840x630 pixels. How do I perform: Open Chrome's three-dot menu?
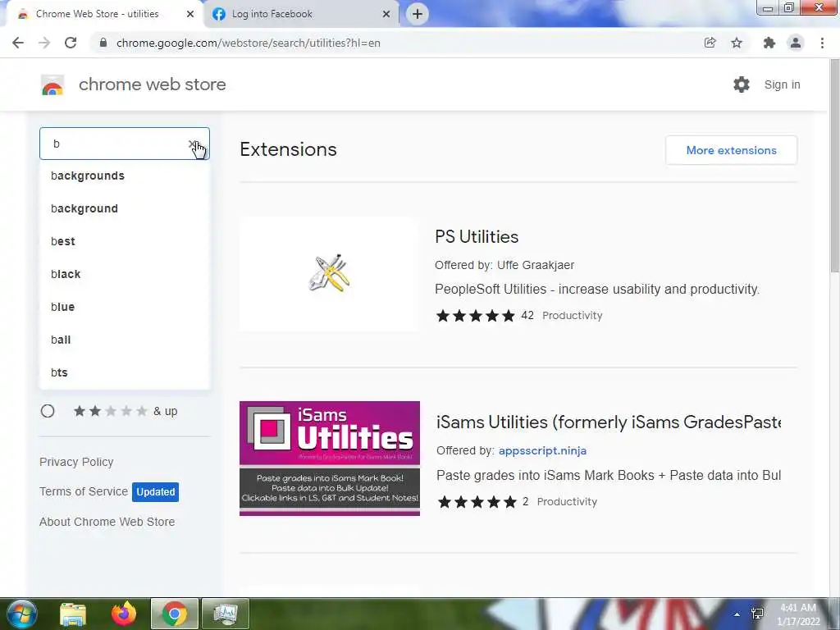(x=822, y=43)
